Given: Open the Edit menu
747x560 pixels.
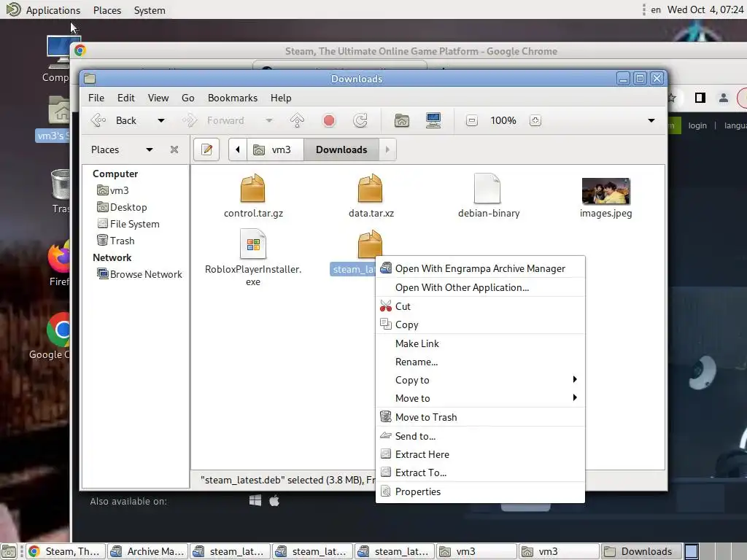Looking at the screenshot, I should (125, 98).
